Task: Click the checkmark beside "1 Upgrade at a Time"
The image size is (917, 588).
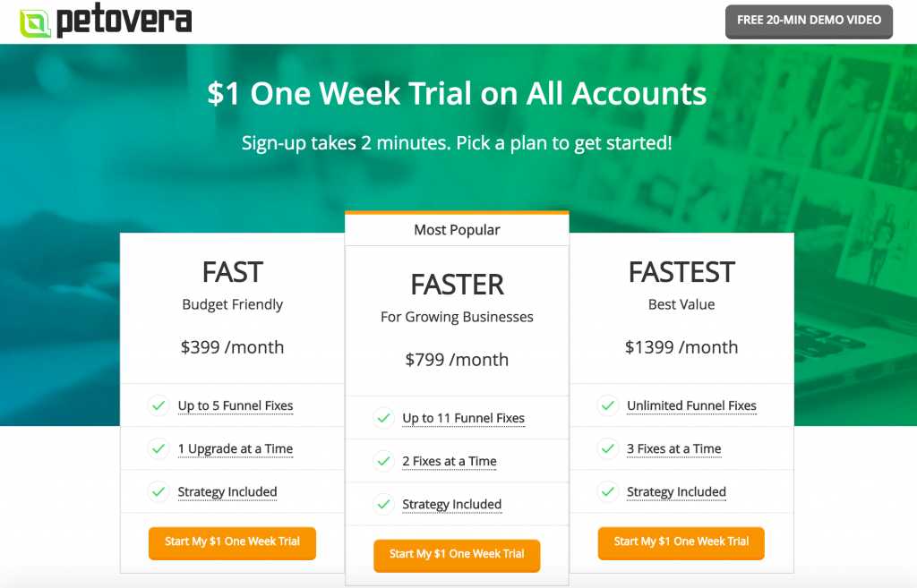Action: tap(159, 448)
